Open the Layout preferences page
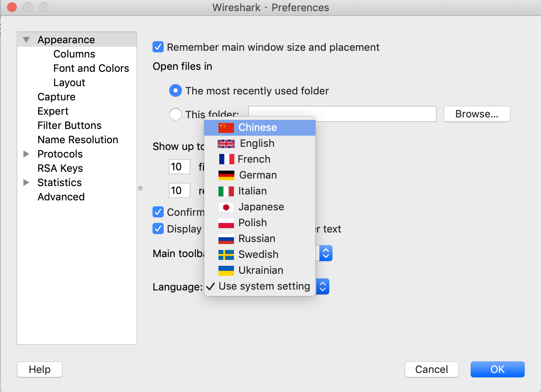 70,83
